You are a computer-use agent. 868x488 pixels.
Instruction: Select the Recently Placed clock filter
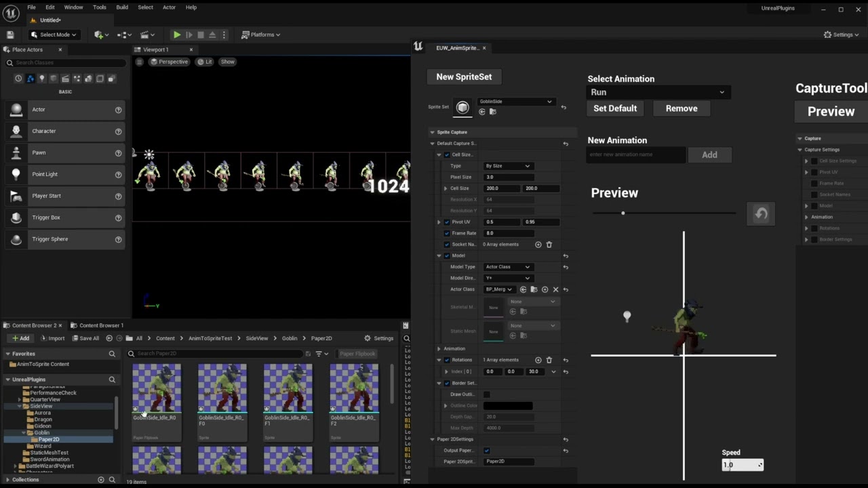tap(18, 79)
